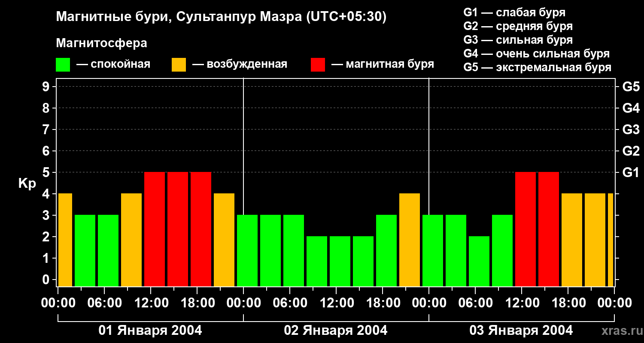
Task: Click the only orange bar on 02 Января
Action: [410, 240]
